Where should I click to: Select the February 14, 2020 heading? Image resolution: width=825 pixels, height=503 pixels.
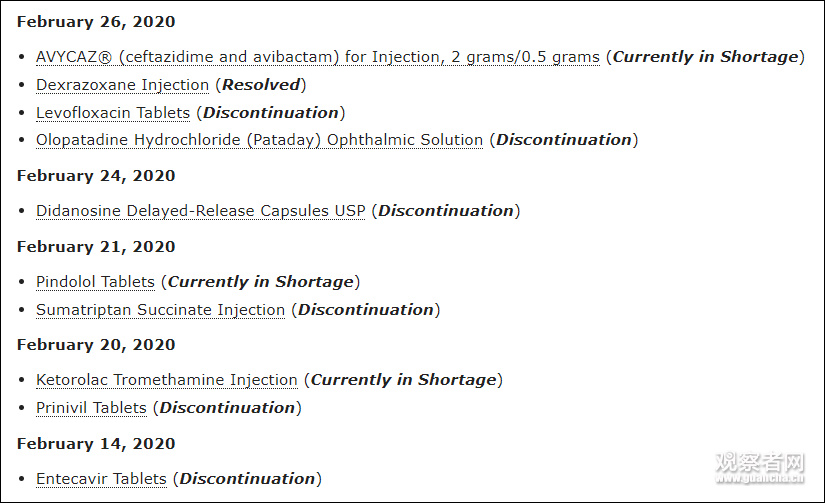(96, 444)
